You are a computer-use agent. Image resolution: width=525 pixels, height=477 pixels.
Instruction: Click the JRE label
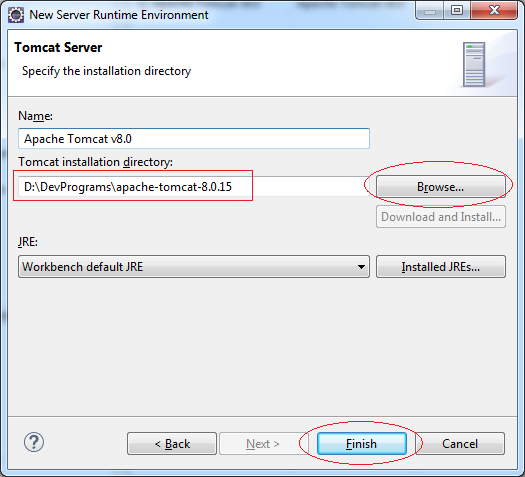(28, 242)
